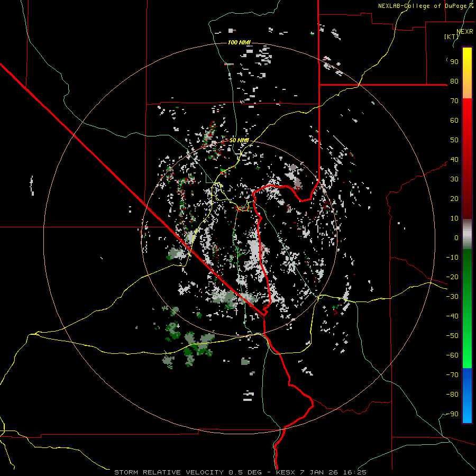Click the 30 value on velocity scale

[454, 179]
